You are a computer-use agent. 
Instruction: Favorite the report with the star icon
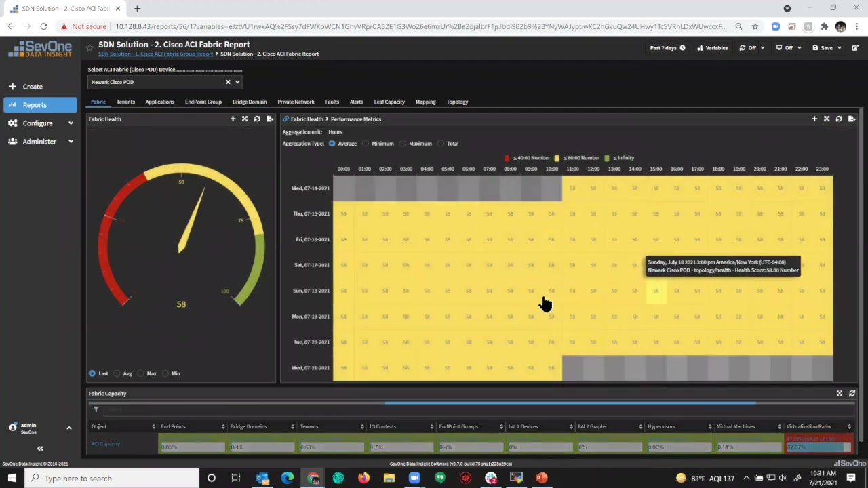tap(90, 47)
